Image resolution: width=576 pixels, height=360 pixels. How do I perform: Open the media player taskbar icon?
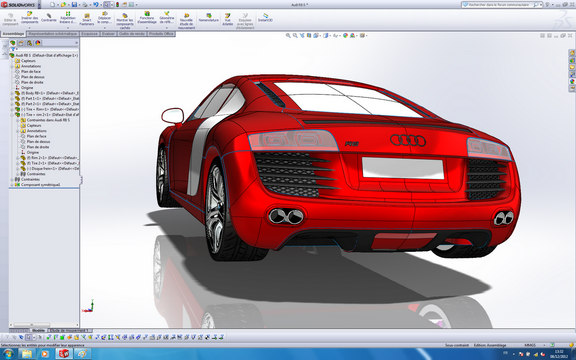tap(45, 354)
